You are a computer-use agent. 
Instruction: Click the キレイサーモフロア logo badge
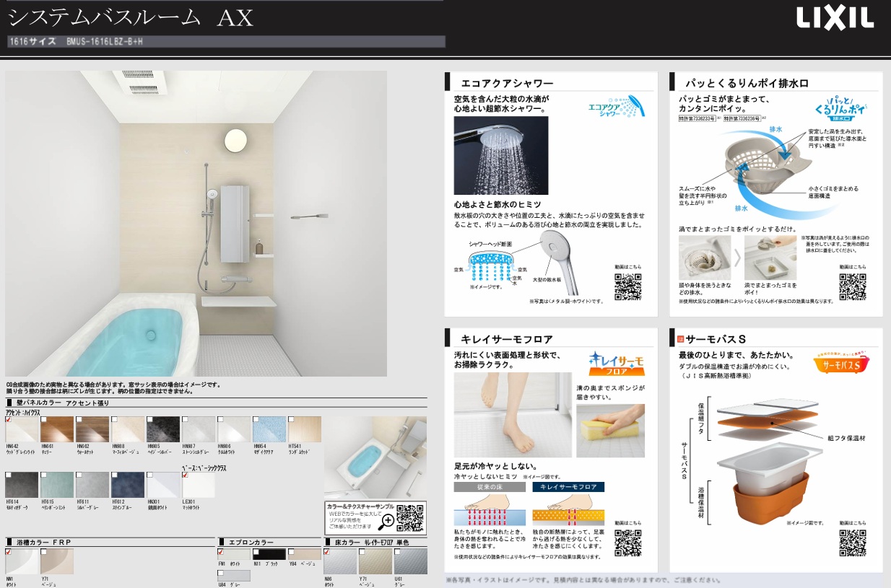(x=617, y=364)
